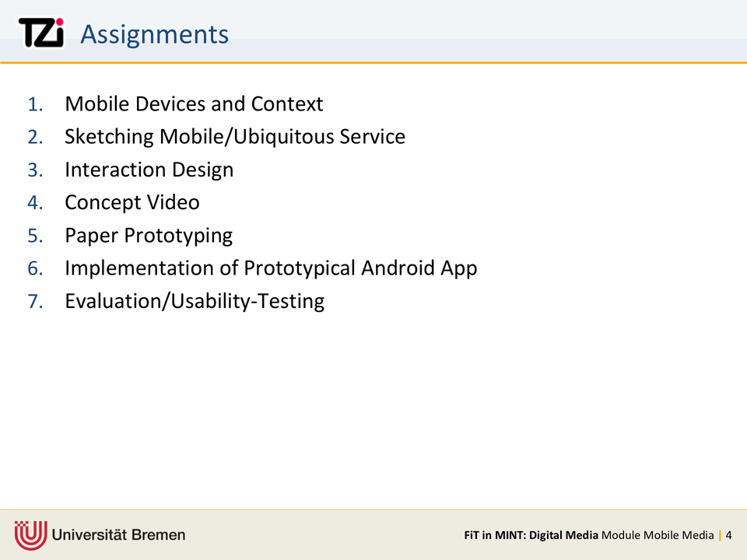The height and width of the screenshot is (560, 747).
Task: Click the Universität Bremen footer text
Action: pos(119,534)
